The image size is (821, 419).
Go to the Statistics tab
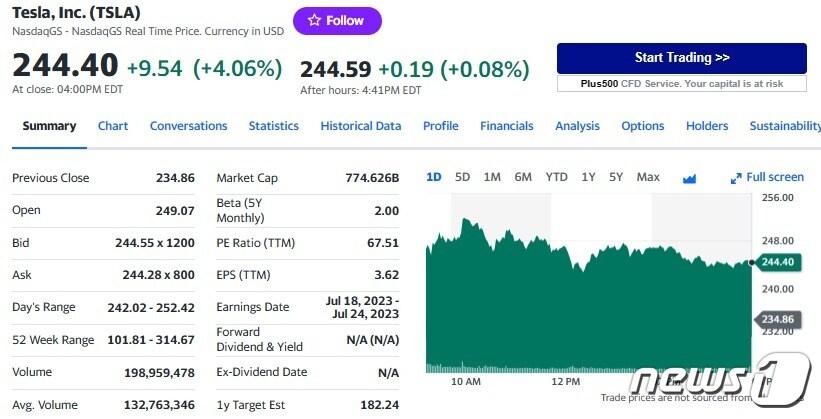coord(273,126)
